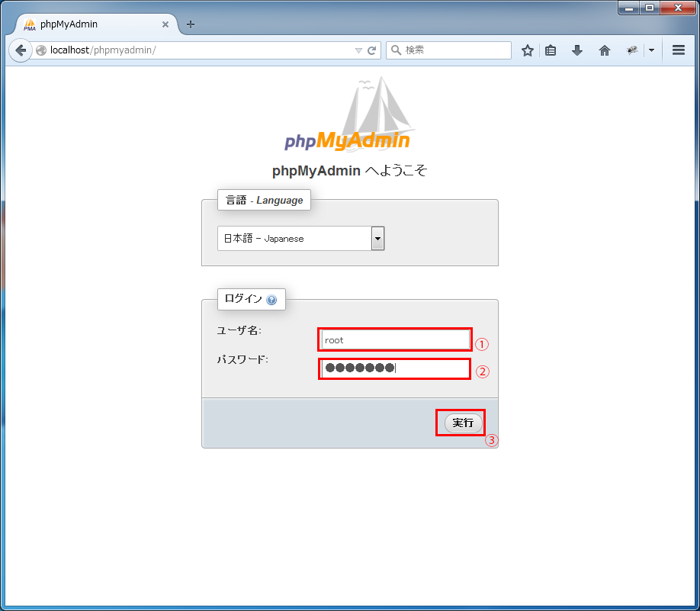Image resolution: width=700 pixels, height=611 pixels.
Task: Expand the 日本語 - Japanese language dropdown
Action: [377, 239]
